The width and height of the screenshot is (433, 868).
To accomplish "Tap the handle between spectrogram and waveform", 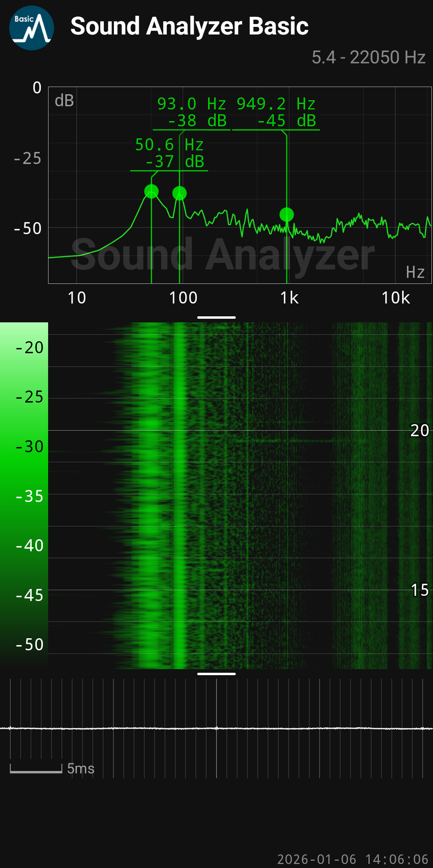I will tap(216, 674).
